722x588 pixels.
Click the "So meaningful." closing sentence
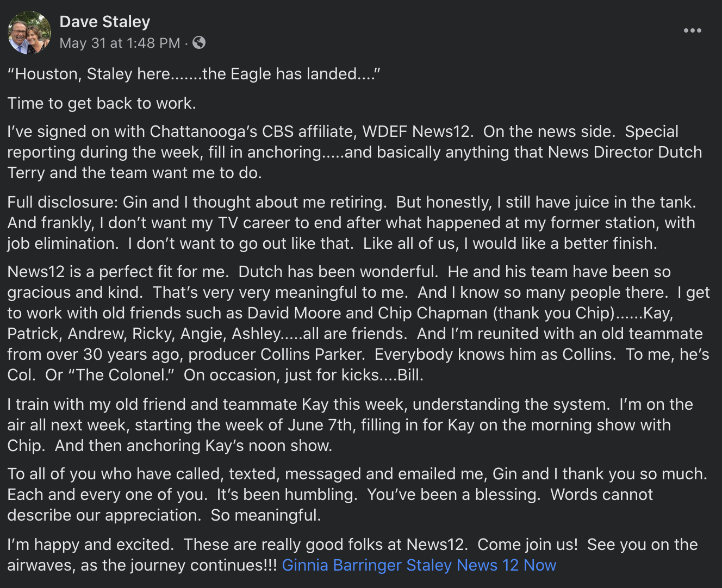[x=266, y=515]
